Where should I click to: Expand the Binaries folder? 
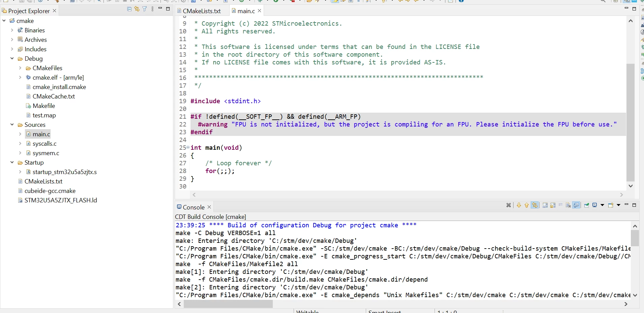click(12, 30)
